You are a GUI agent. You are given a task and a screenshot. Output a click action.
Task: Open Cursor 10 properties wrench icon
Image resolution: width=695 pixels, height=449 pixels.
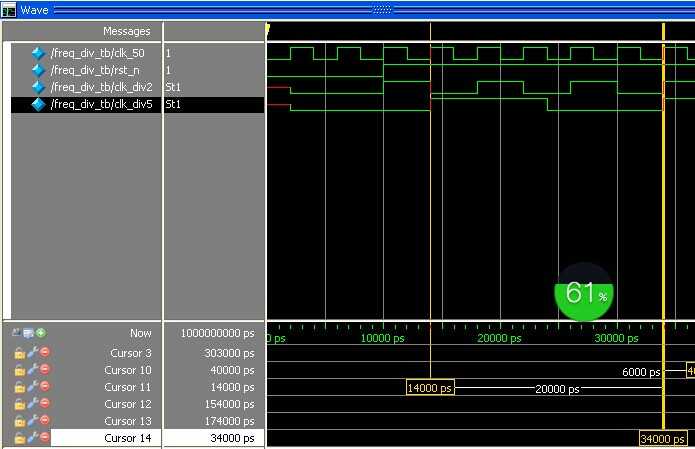coord(32,370)
